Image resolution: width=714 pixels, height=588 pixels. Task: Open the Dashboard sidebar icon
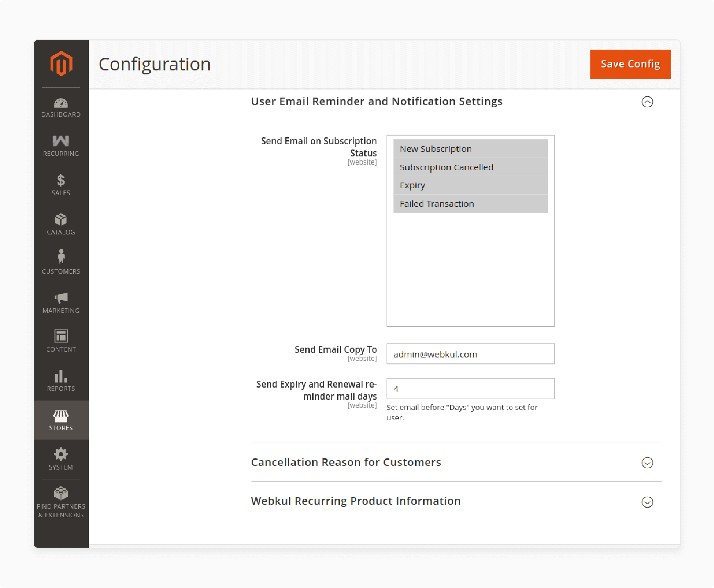(61, 103)
